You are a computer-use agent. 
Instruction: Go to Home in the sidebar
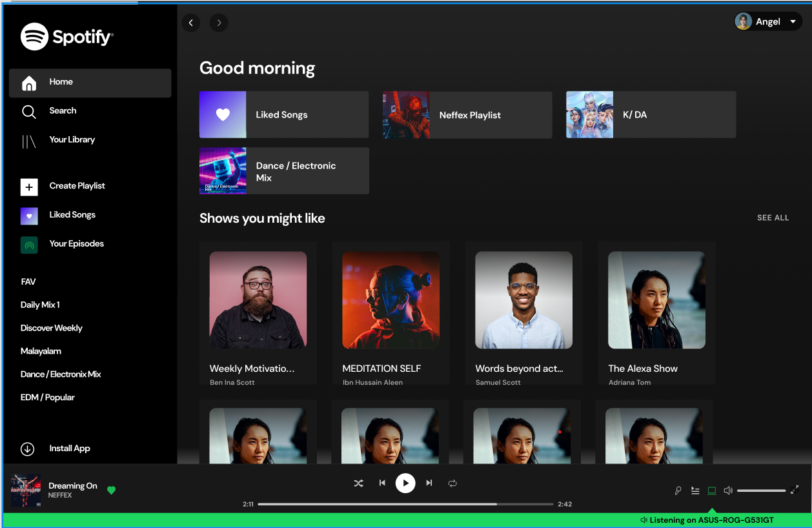coord(90,83)
